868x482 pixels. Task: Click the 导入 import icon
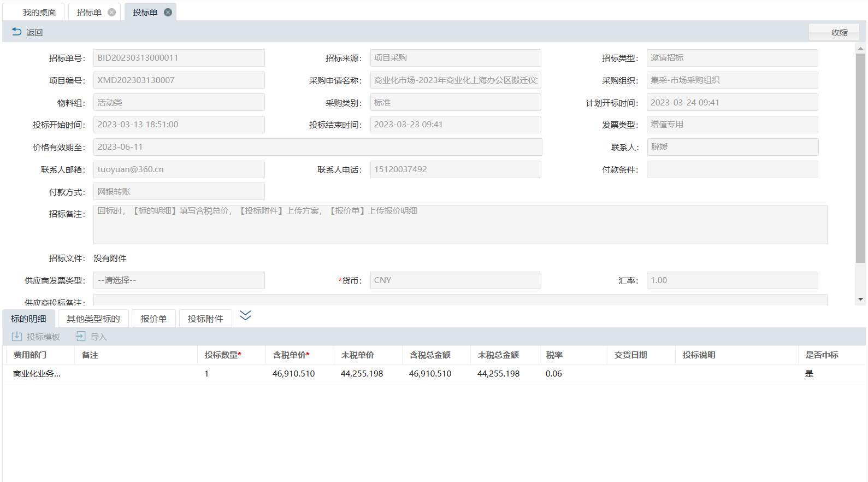81,336
